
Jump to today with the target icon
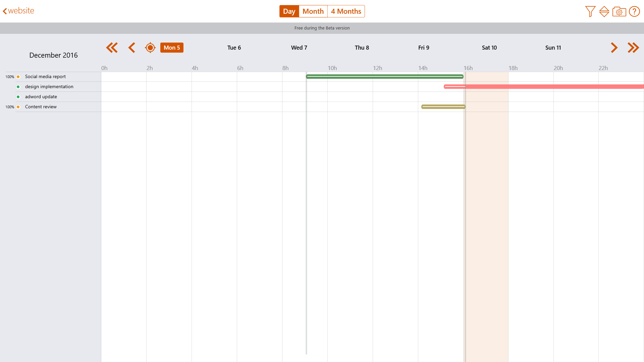[150, 48]
